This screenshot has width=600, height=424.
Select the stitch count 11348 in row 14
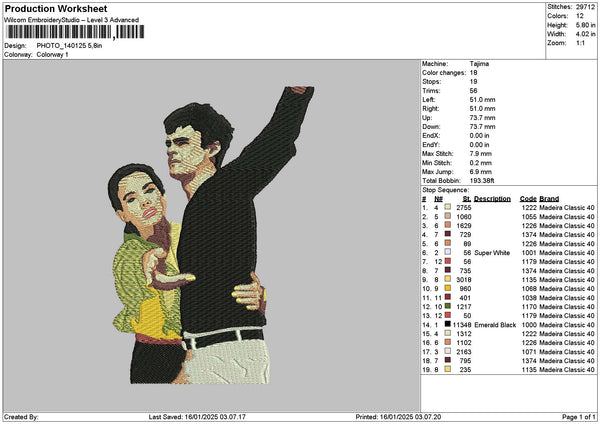pyautogui.click(x=462, y=325)
